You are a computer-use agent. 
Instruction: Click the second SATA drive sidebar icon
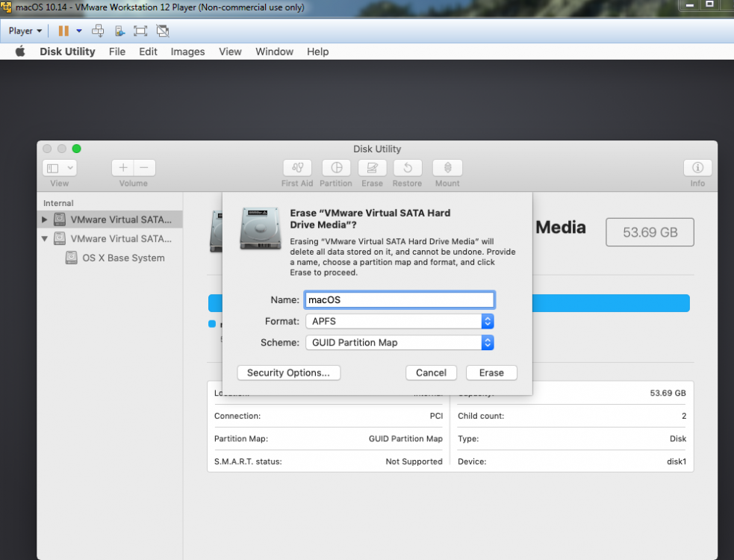[60, 238]
